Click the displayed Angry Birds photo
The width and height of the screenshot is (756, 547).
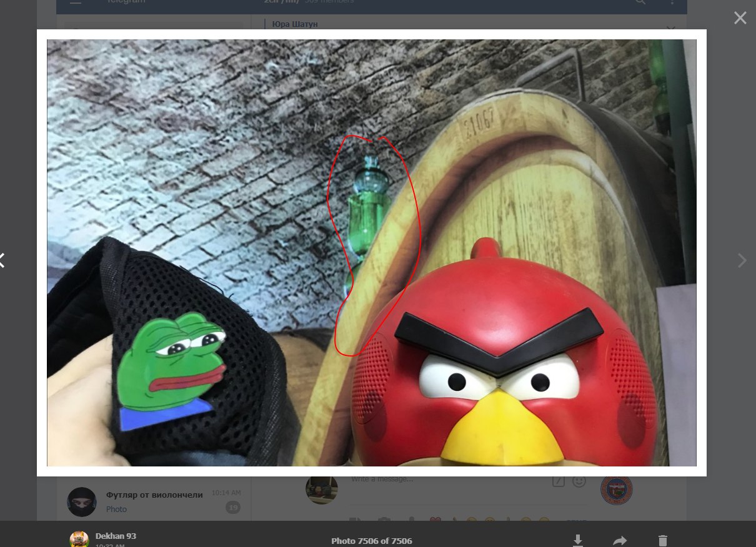371,253
